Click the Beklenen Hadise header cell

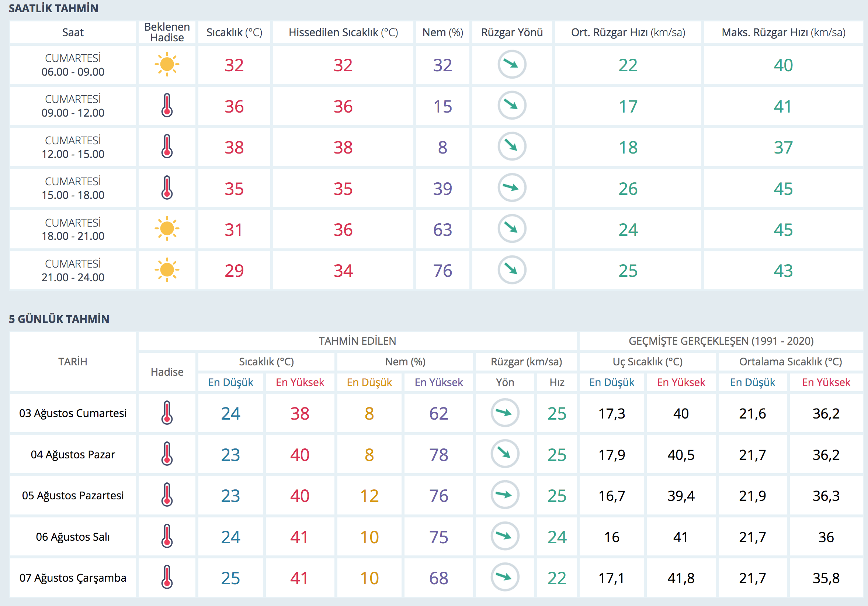167,32
